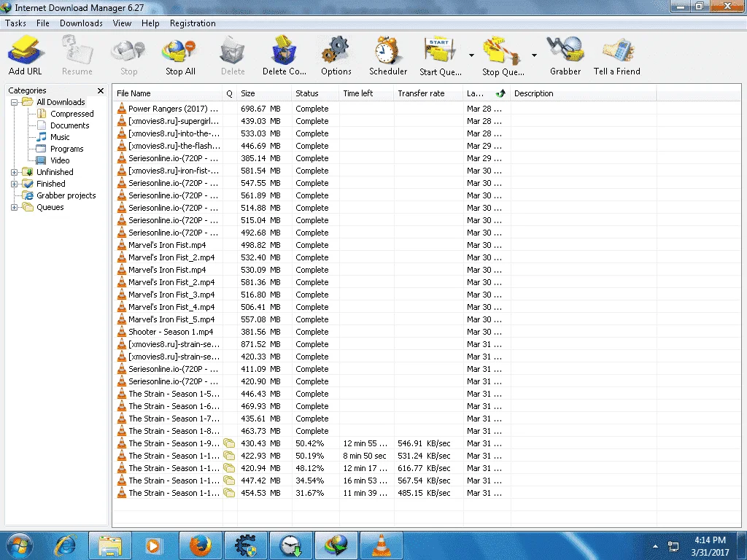This screenshot has height=560, width=747.
Task: Collapse the All Downloads tree node
Action: coord(15,102)
